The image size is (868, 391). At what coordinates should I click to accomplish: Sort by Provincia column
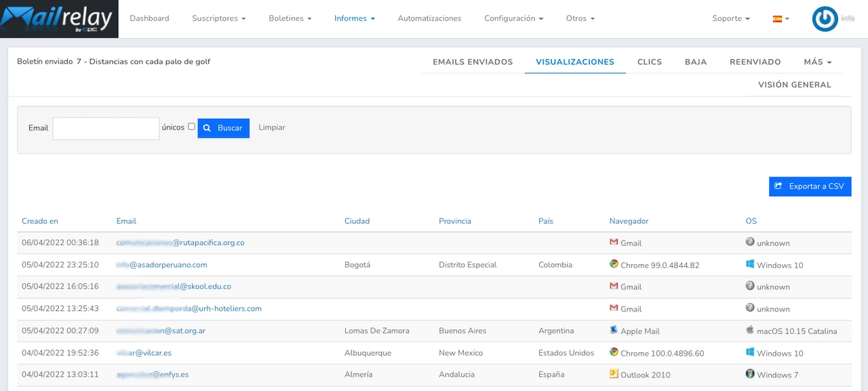(x=455, y=221)
